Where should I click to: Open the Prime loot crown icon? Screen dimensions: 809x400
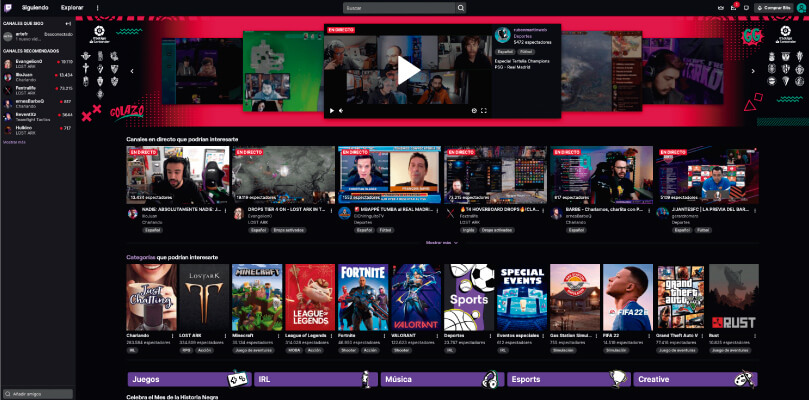pyautogui.click(x=721, y=8)
